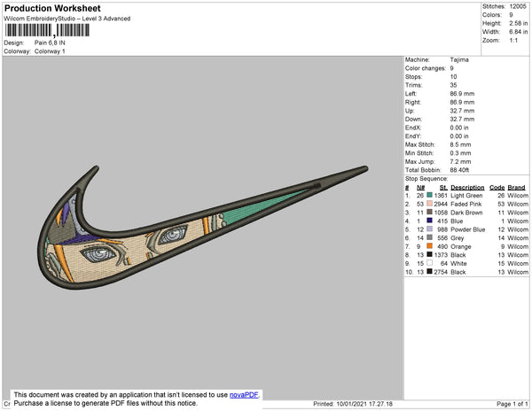Select the Height value 2.58 in

tap(518, 23)
